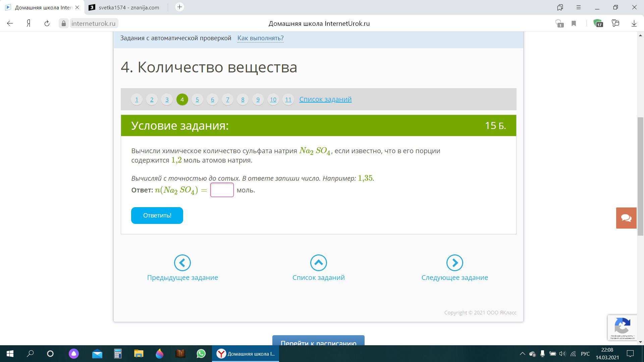Viewport: 644px width, 362px height.
Task: Click the previous task arrow icon
Action: pos(182,263)
